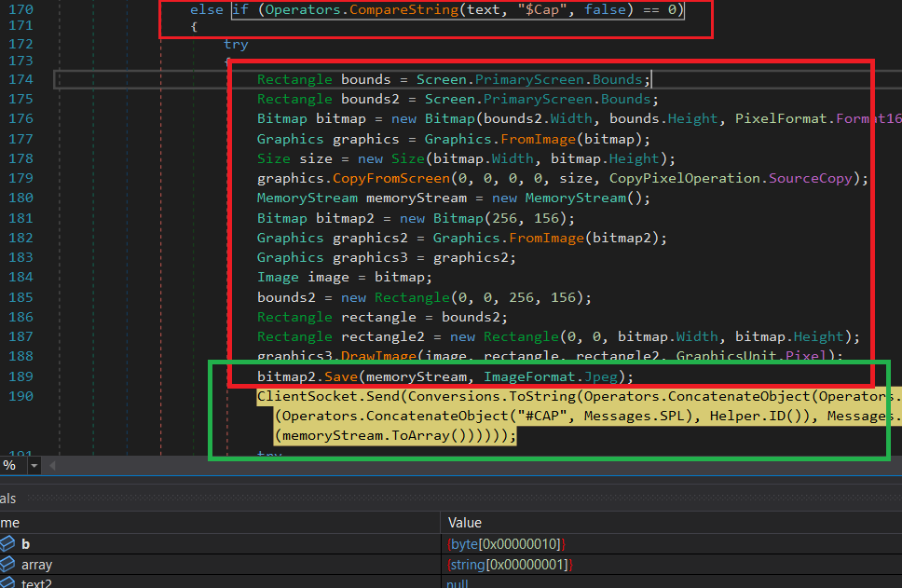Select the variable icon beside b
The image size is (902, 588).
(x=7, y=543)
